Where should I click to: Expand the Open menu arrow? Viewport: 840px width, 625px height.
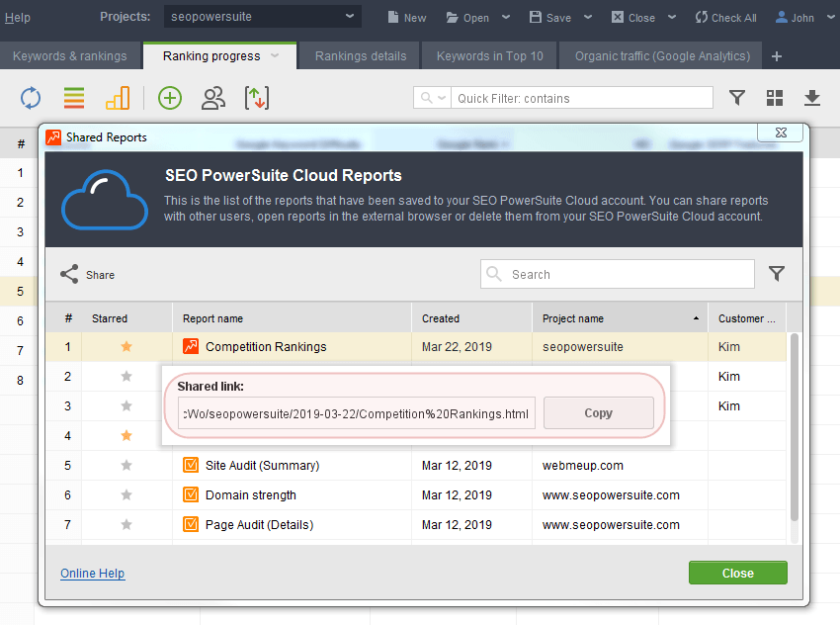point(506,17)
